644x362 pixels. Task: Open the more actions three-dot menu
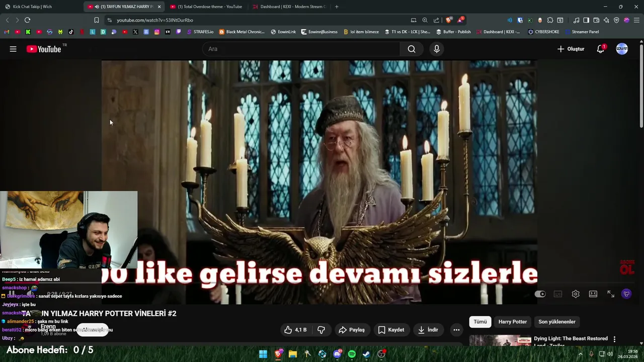point(456,330)
